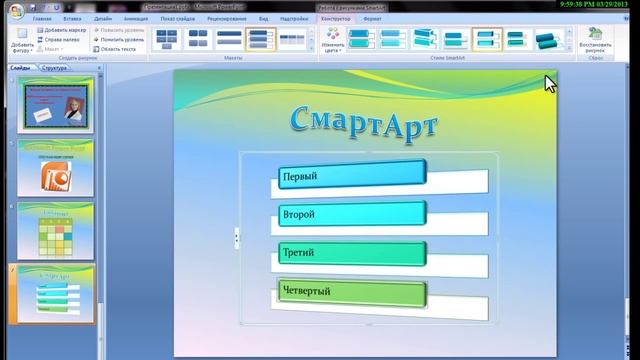Open the Вставка ribbon tab

pyautogui.click(x=72, y=19)
